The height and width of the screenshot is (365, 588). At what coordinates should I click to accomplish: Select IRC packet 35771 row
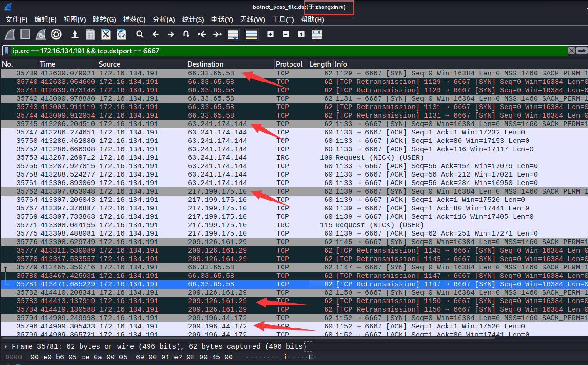[x=294, y=225]
